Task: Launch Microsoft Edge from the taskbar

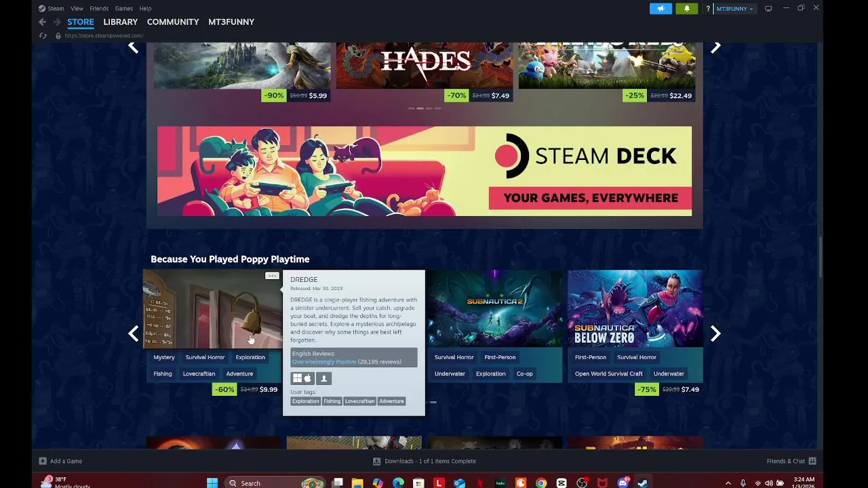Action: click(398, 483)
